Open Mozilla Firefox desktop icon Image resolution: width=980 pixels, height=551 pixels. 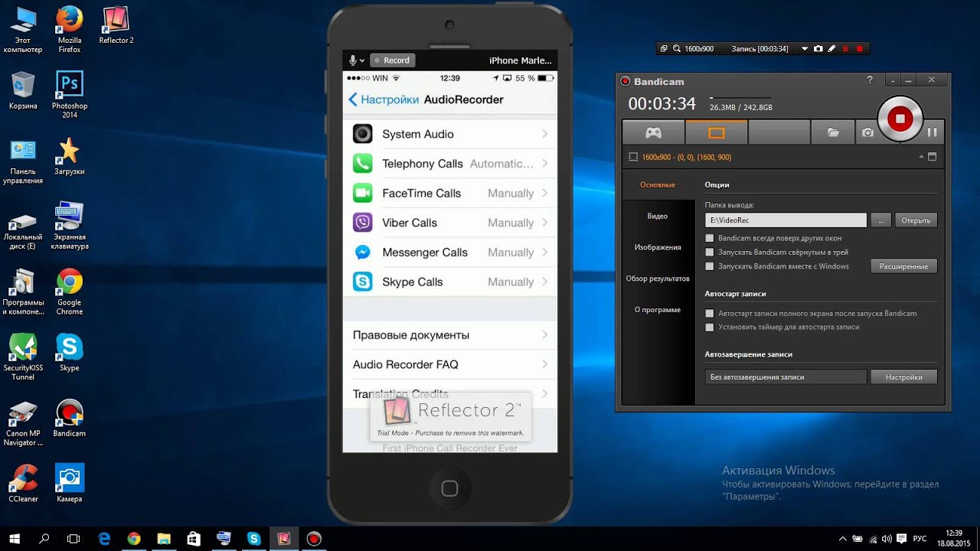pos(70,31)
